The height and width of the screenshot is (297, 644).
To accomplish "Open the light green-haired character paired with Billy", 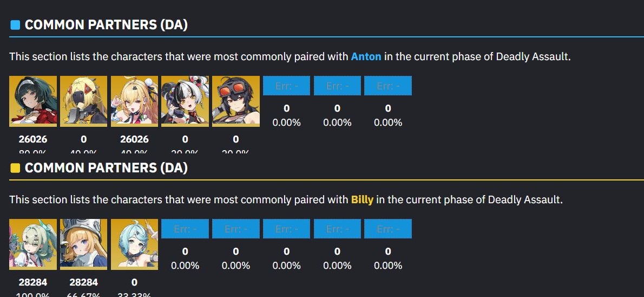I will (x=33, y=244).
